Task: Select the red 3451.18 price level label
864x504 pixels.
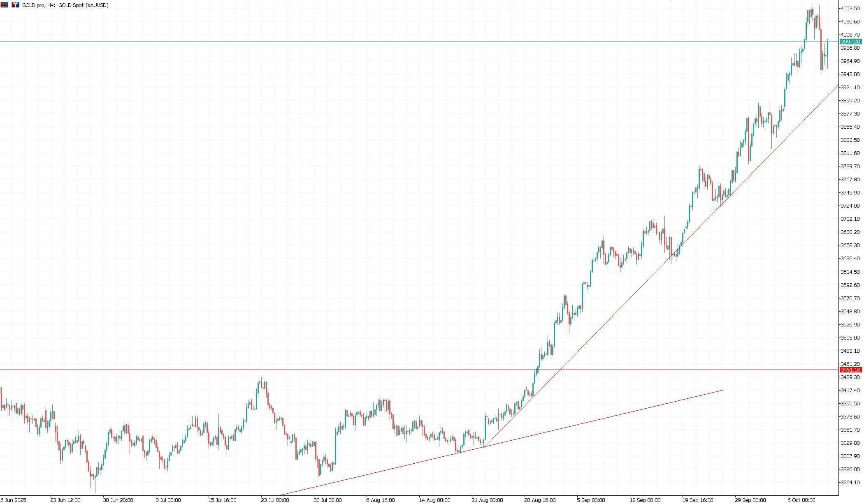Action: coord(850,370)
